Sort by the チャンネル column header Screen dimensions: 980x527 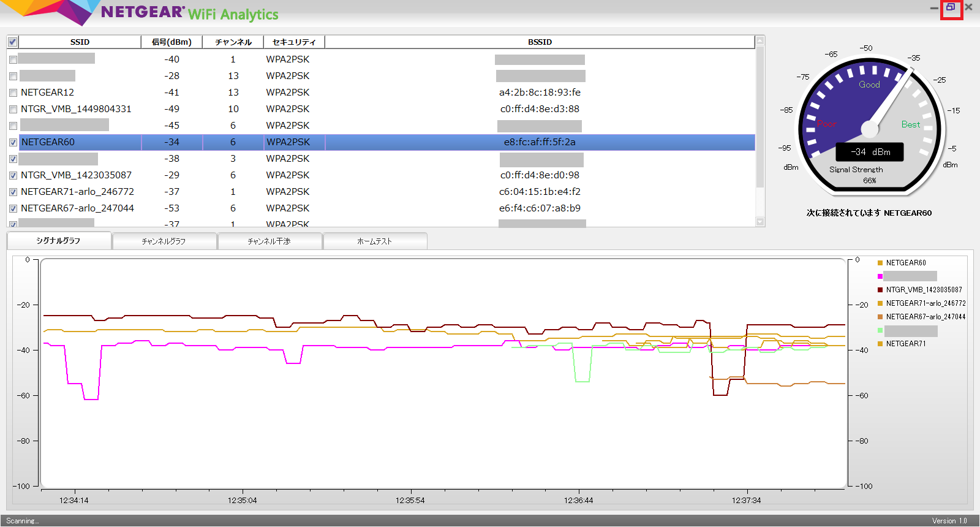pyautogui.click(x=233, y=42)
